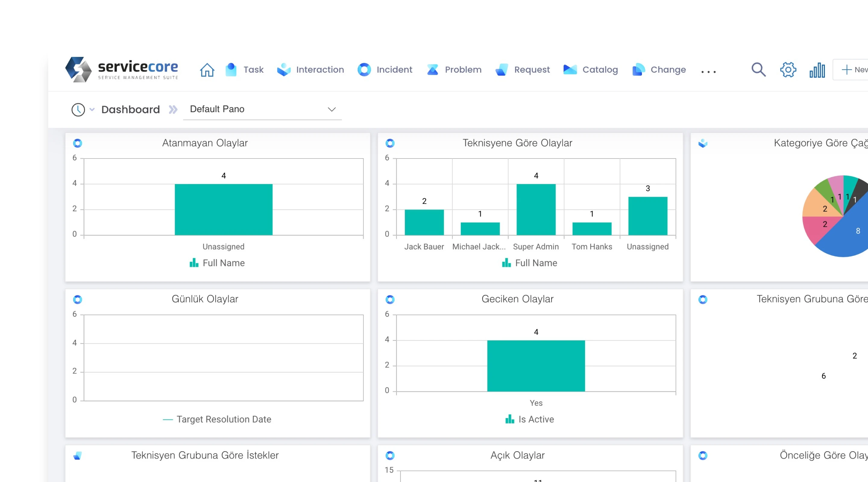This screenshot has height=482, width=868.
Task: Open the Change menu
Action: [x=668, y=70]
